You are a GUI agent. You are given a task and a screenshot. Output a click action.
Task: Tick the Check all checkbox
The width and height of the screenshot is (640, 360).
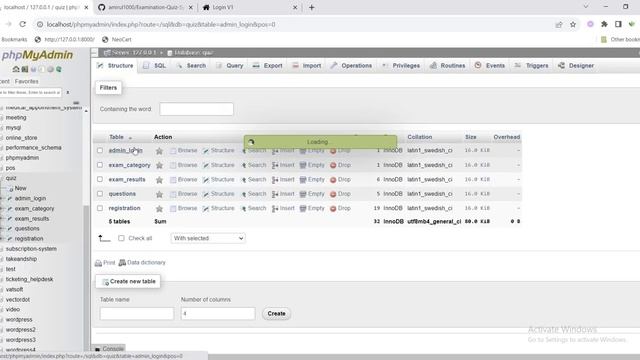point(121,238)
